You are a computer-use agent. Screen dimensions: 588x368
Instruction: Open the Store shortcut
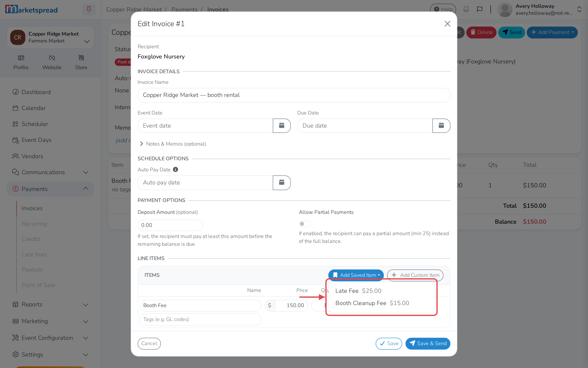(x=81, y=62)
